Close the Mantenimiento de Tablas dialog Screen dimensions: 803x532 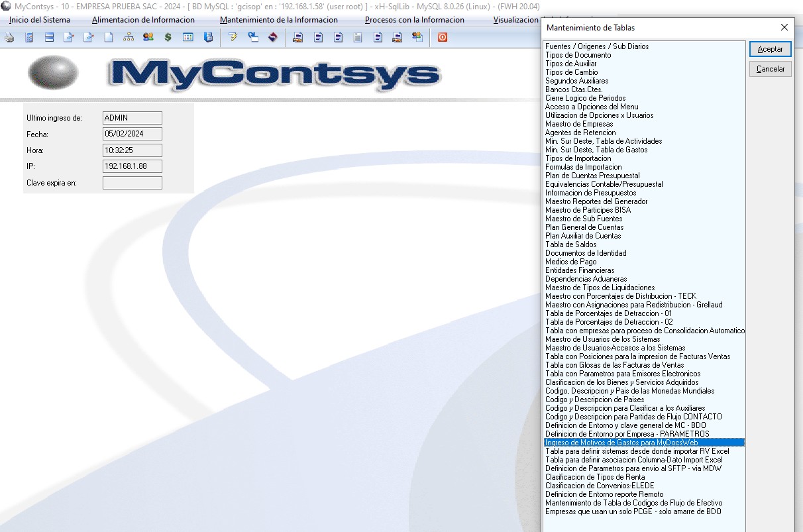pyautogui.click(x=784, y=28)
